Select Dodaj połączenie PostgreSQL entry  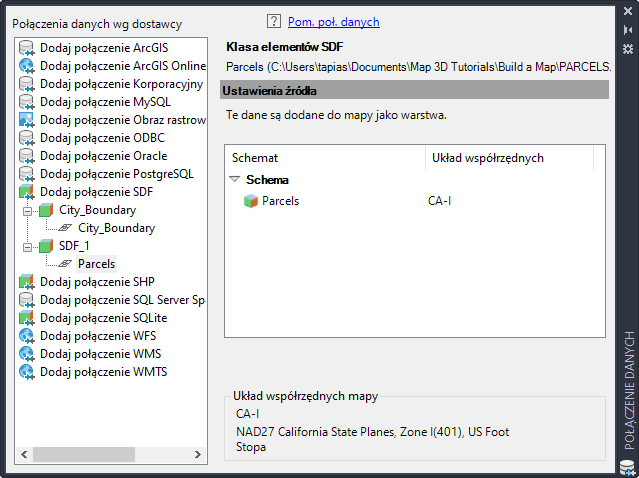coord(116,174)
